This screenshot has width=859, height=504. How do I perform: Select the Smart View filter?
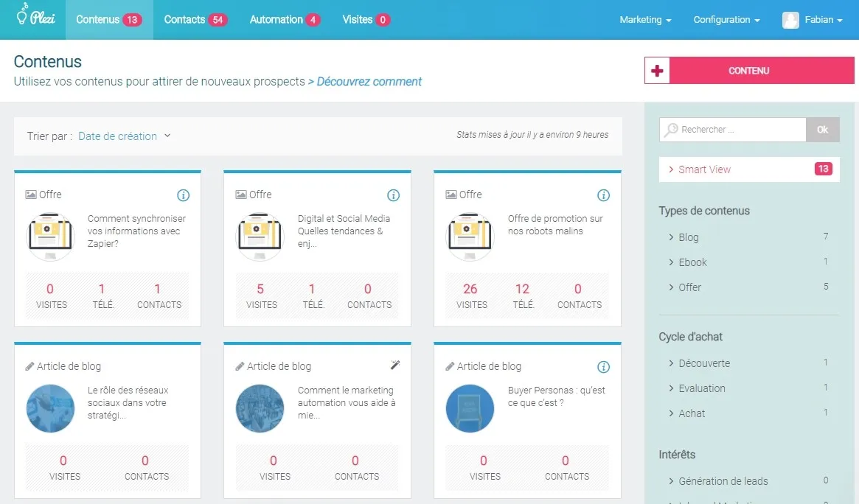[x=704, y=169]
